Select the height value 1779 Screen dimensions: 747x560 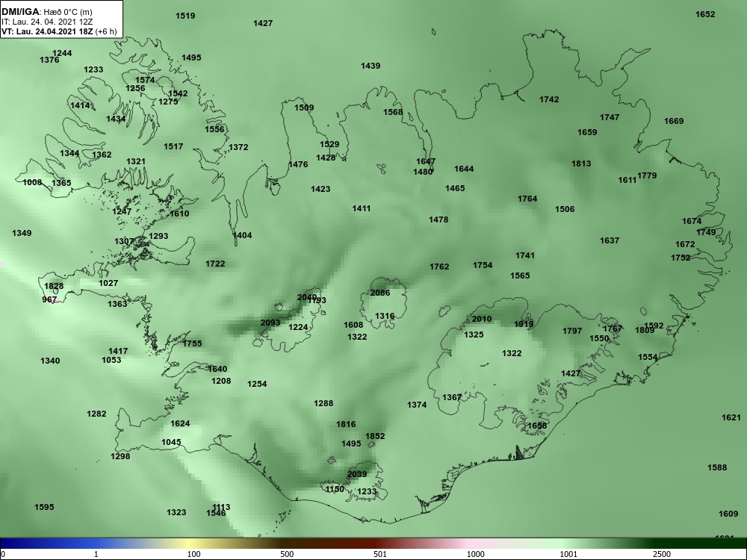pyautogui.click(x=647, y=175)
